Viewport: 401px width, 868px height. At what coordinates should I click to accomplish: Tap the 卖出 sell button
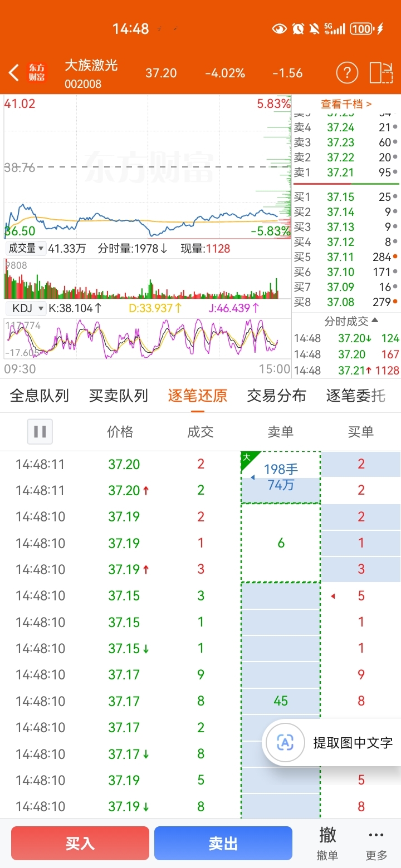(x=223, y=844)
